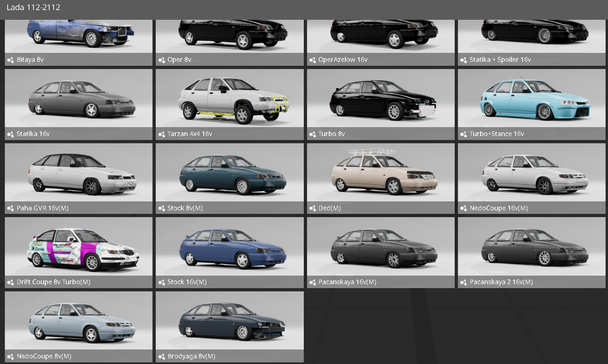Pick the Drift Coupe 8v Turbo livery car
Screen dimensions: 608x364
tap(79, 247)
